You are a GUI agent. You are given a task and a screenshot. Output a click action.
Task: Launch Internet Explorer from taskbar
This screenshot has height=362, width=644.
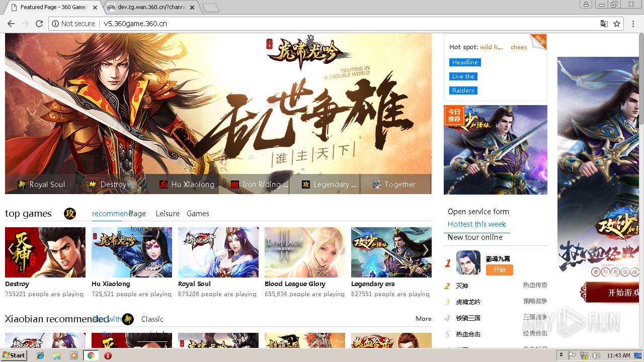click(x=40, y=355)
